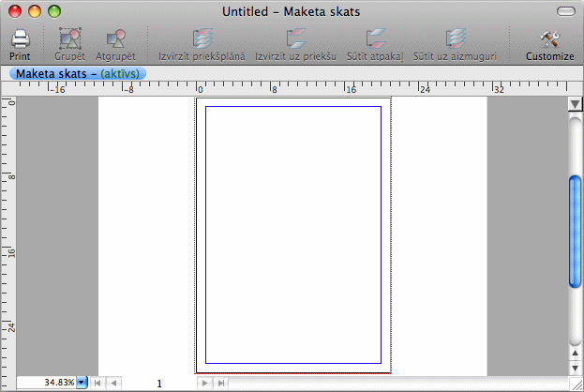Screen dimensions: 584x392
Task: Click the scroll down arrow at bottom
Action: tap(576, 368)
